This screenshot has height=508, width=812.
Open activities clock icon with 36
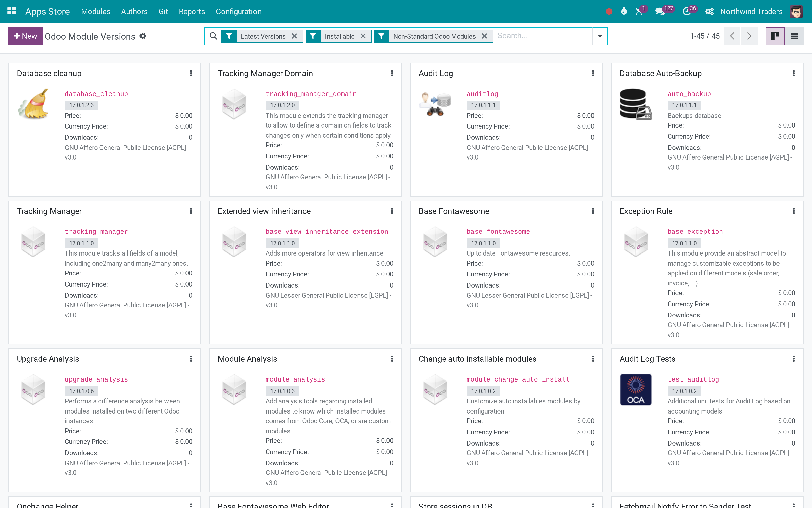point(687,11)
